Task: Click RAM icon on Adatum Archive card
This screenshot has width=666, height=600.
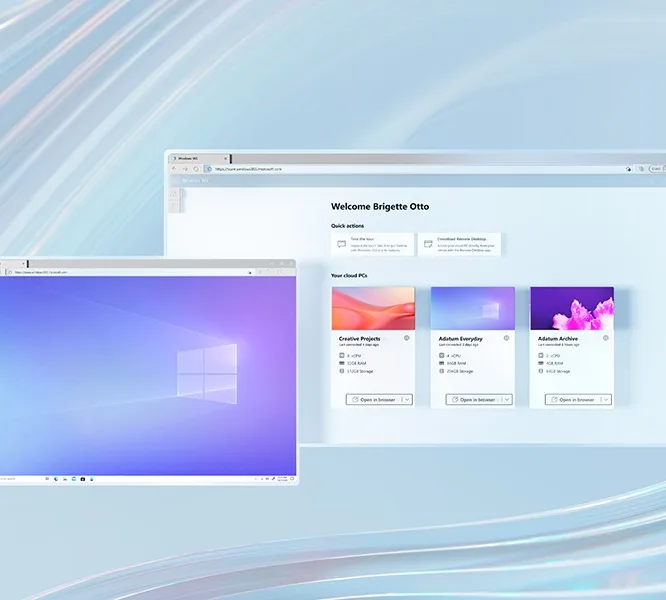Action: (x=541, y=363)
